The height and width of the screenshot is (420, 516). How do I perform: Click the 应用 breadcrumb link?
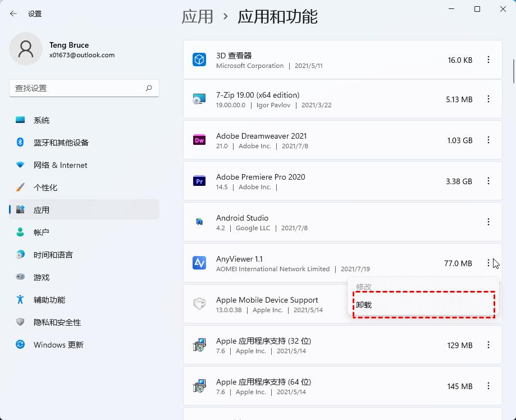point(198,17)
